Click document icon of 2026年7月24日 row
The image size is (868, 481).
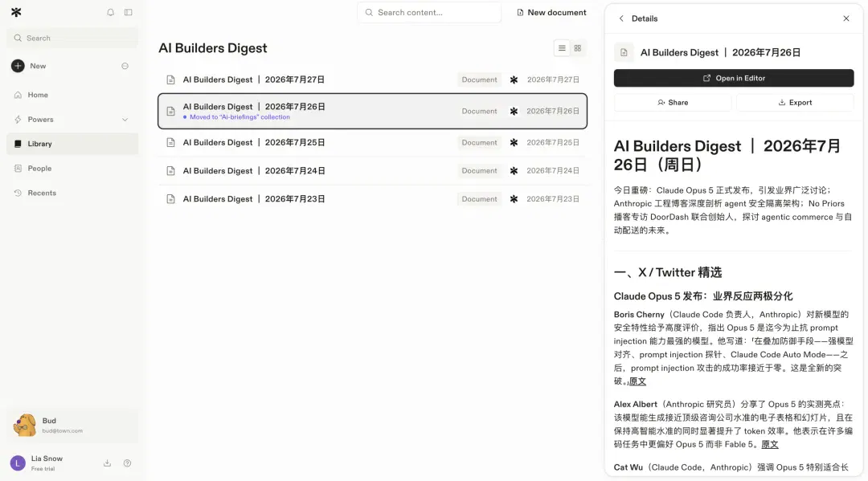click(170, 171)
